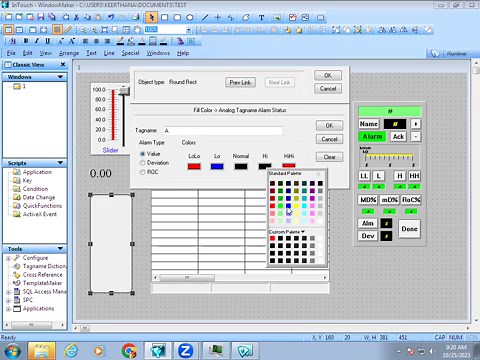Toggle Underline text formatting
The width and height of the screenshot is (480, 360).
(x=48, y=41)
